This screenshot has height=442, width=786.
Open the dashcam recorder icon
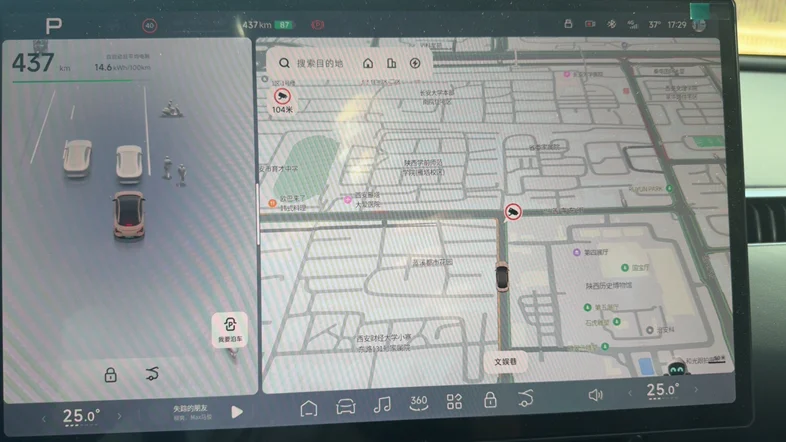pyautogui.click(x=590, y=24)
